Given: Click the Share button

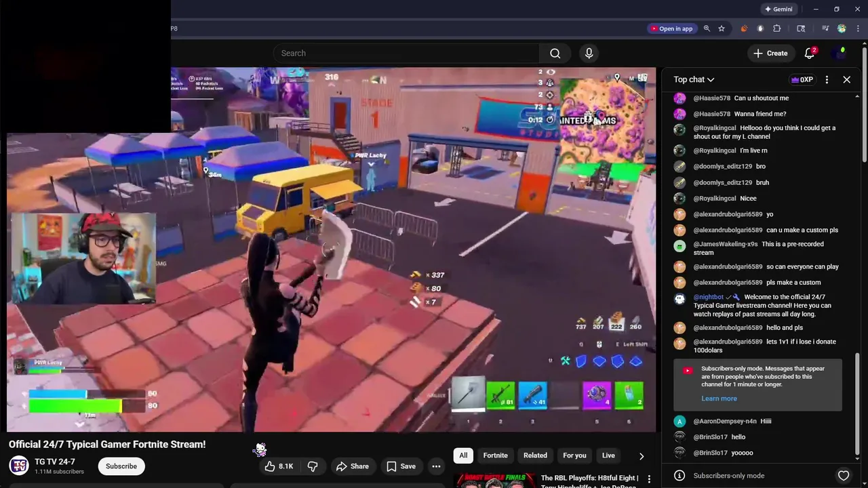Looking at the screenshot, I should tap(353, 466).
